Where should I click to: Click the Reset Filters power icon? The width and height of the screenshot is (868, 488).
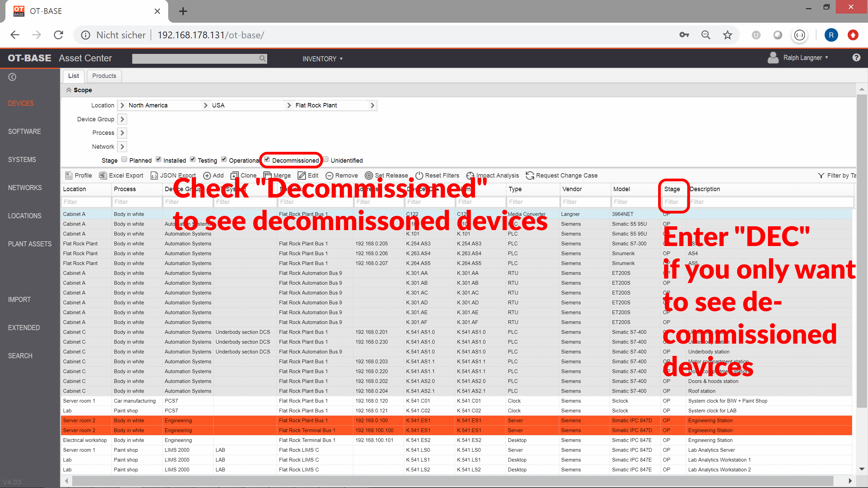click(419, 175)
